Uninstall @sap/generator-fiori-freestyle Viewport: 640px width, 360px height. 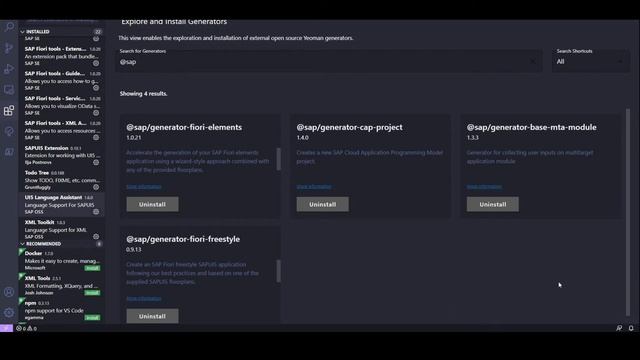[x=152, y=316]
